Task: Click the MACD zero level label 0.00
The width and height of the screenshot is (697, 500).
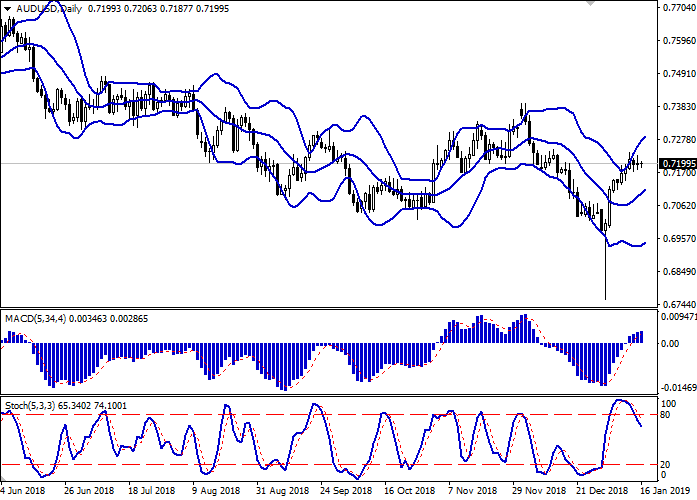Action: (670, 344)
